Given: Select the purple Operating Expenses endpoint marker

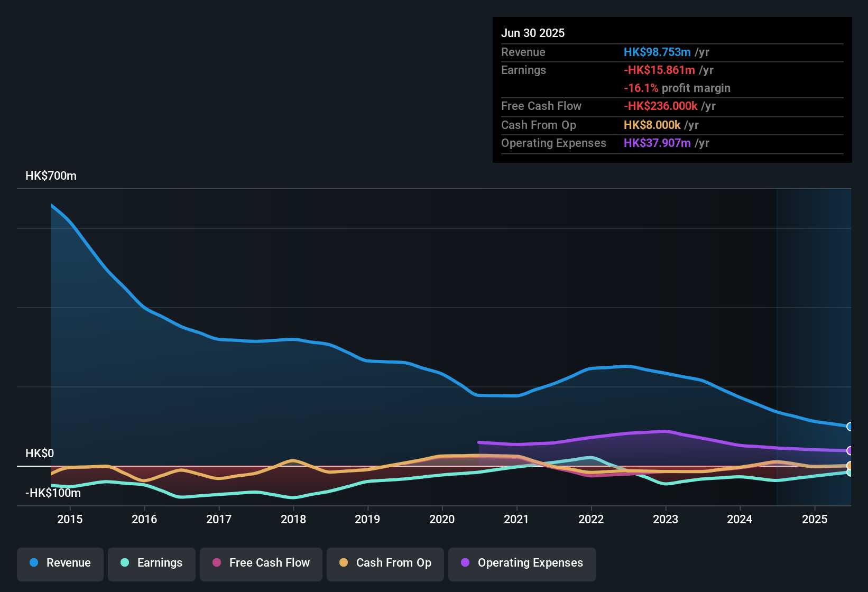Looking at the screenshot, I should (849, 450).
